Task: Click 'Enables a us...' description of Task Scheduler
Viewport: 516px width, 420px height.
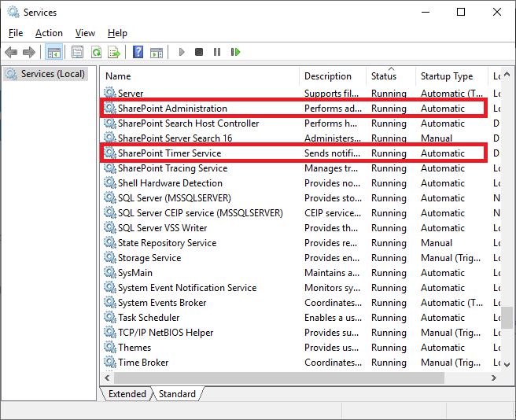Action: pyautogui.click(x=333, y=317)
